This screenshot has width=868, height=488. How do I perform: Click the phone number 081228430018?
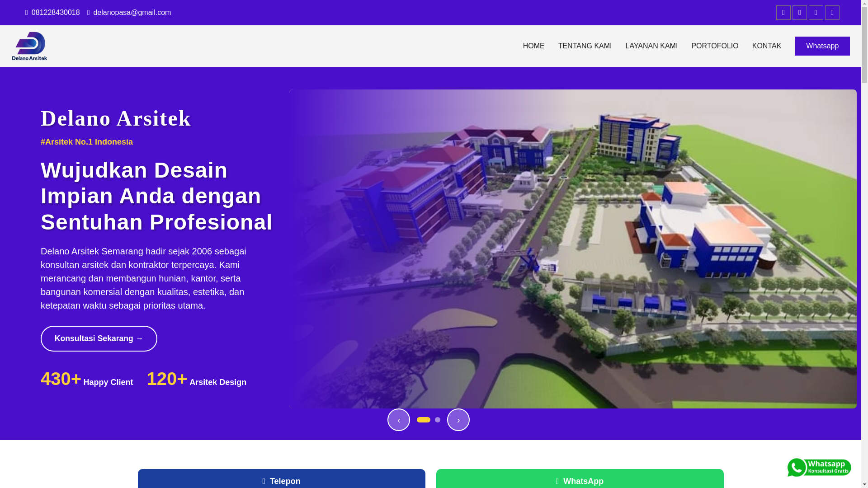(x=55, y=13)
